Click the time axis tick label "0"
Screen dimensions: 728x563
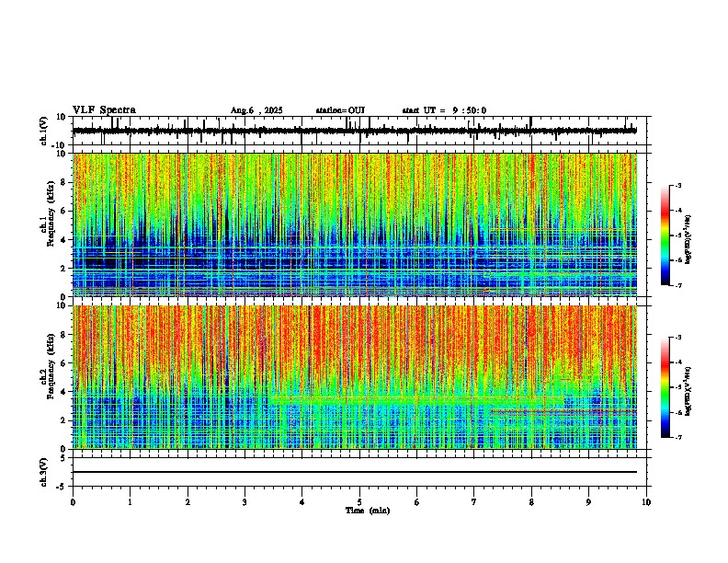pyautogui.click(x=73, y=502)
